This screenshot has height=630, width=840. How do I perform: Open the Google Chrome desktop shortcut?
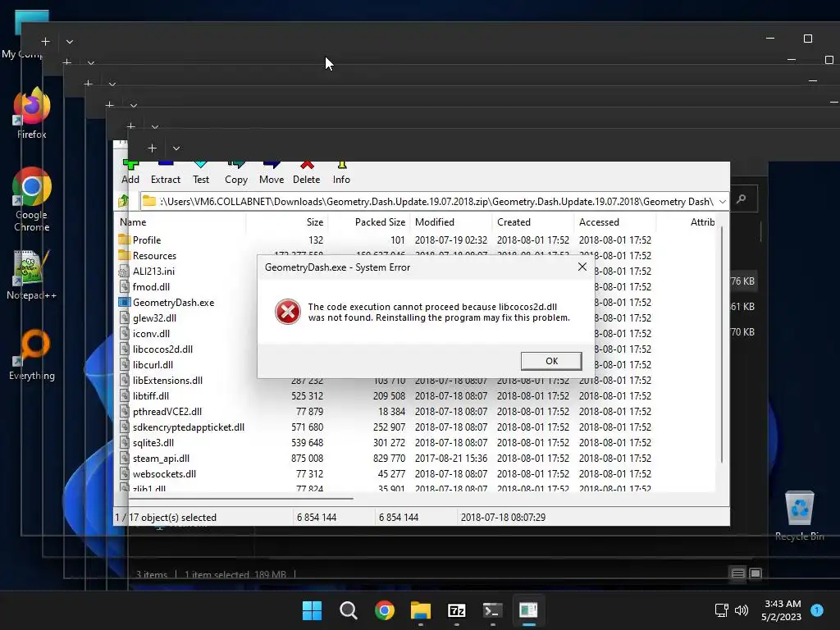pyautogui.click(x=32, y=199)
